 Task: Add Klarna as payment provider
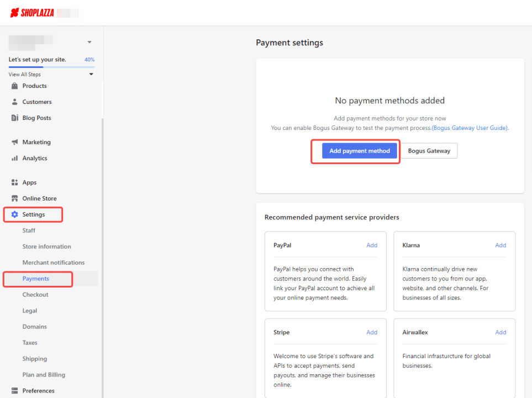pos(501,245)
